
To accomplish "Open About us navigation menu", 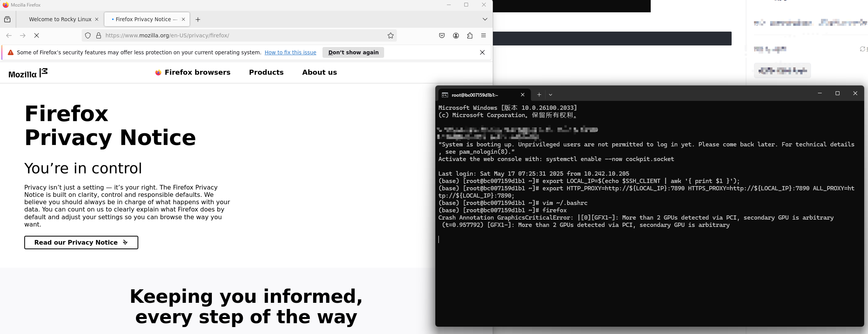I will click(319, 72).
